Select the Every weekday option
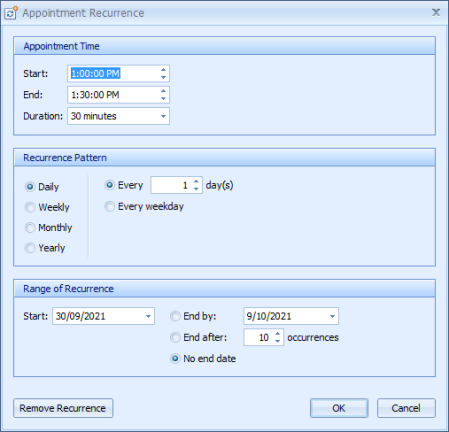449x432 pixels. pos(144,206)
